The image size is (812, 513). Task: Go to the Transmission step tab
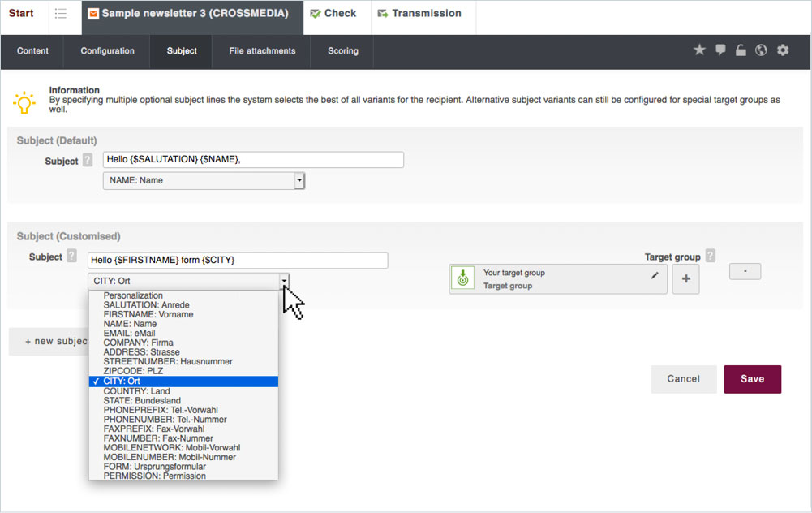(x=419, y=14)
